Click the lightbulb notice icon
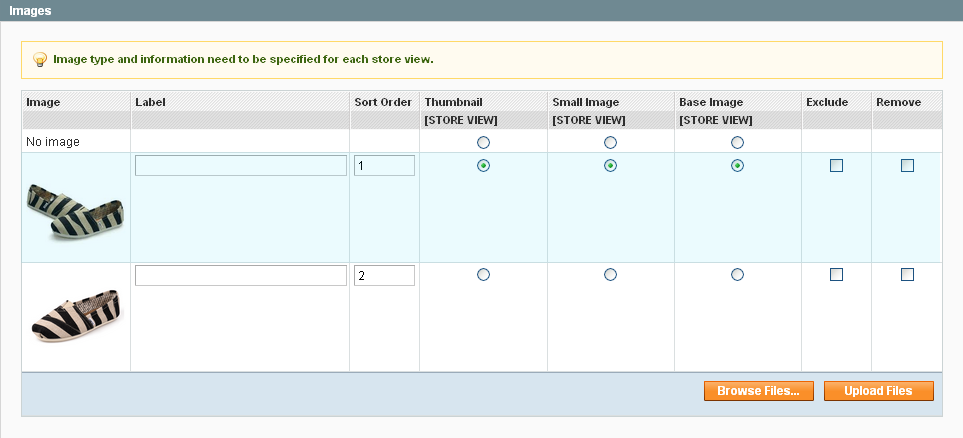Image resolution: width=963 pixels, height=438 pixels. [40, 60]
